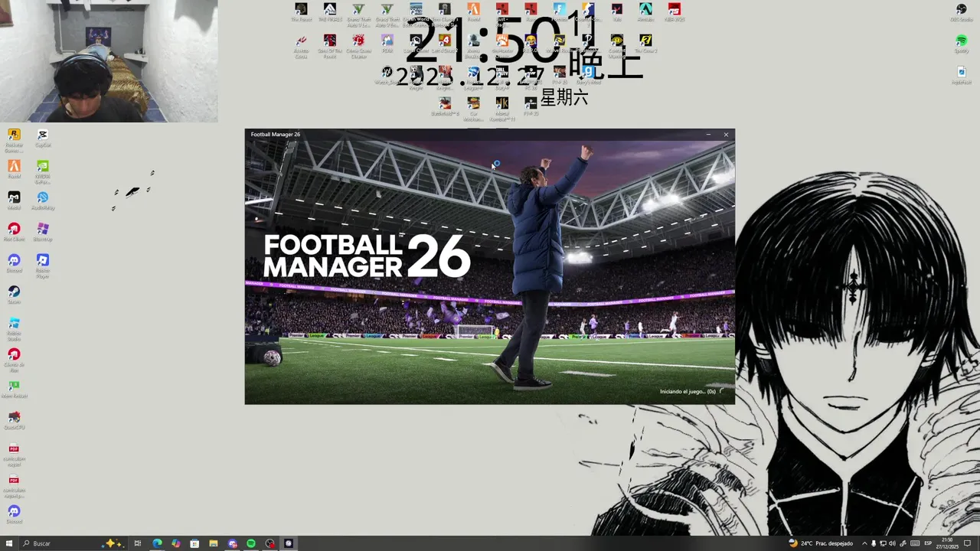The height and width of the screenshot is (551, 980).
Task: Open Garry's Mod desktop shortcut
Action: 588,74
